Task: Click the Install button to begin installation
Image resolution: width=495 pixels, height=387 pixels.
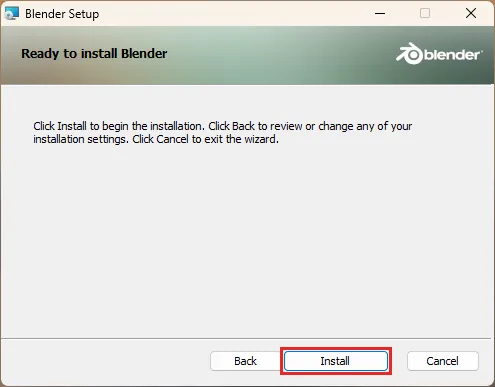Action: pyautogui.click(x=336, y=361)
